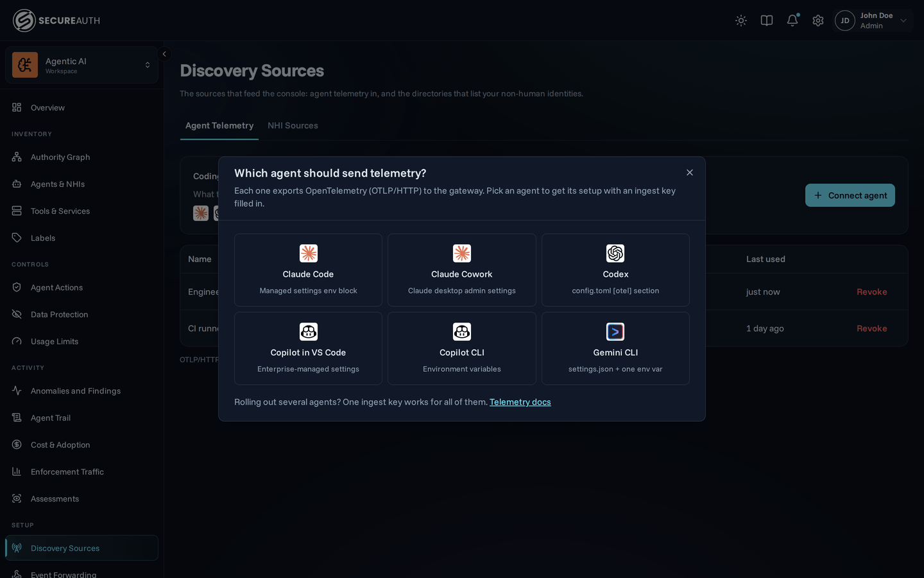Select Discovery Sources in the sidebar

point(81,548)
